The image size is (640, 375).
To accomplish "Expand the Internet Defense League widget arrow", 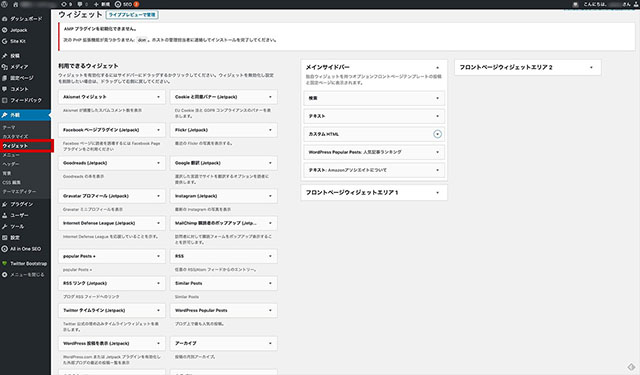I will click(159, 223).
